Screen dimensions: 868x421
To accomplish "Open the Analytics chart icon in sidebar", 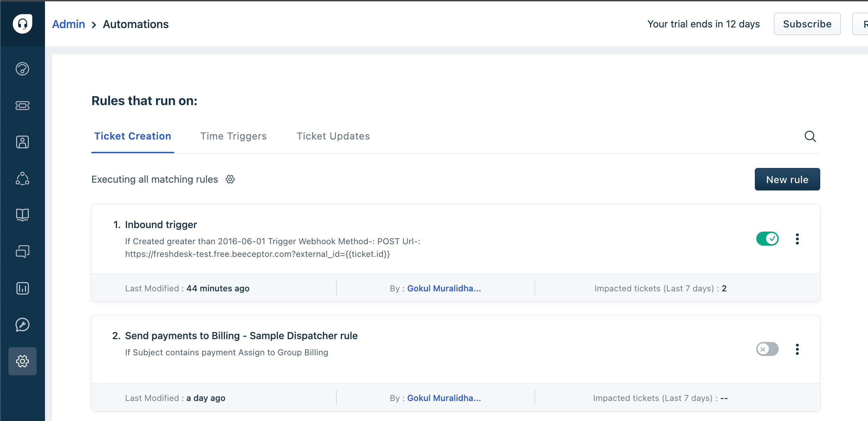I will [22, 288].
